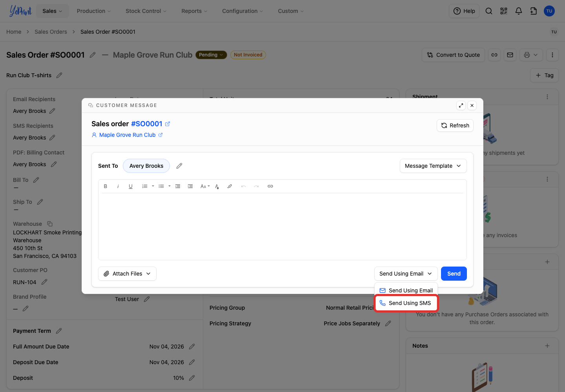Open the print options dropdown
This screenshot has height=392, width=565.
pyautogui.click(x=531, y=55)
